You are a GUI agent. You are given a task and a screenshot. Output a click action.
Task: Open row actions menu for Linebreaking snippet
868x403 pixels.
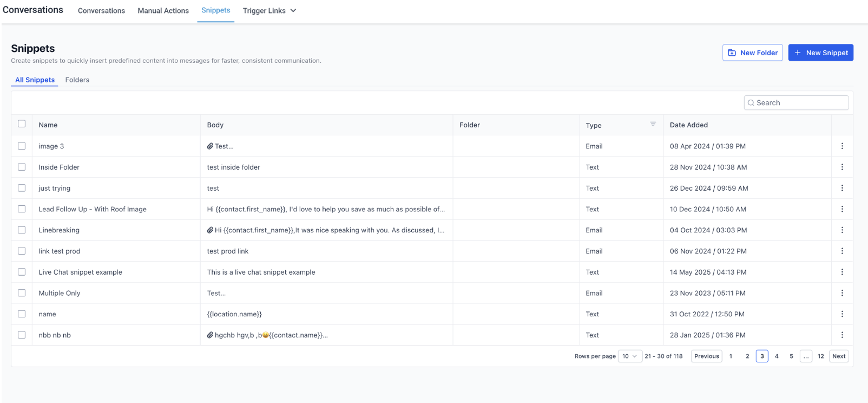(841, 230)
